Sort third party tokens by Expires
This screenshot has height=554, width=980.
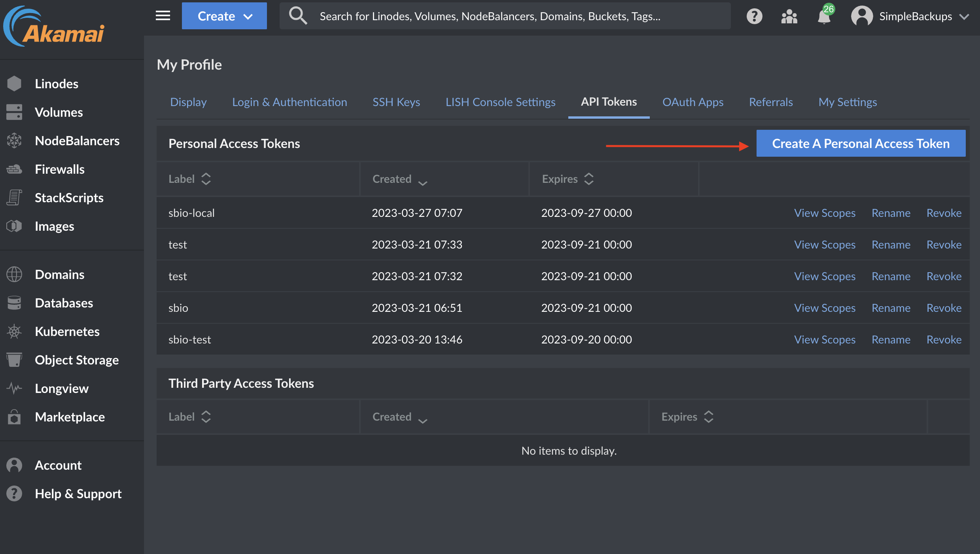tap(687, 417)
